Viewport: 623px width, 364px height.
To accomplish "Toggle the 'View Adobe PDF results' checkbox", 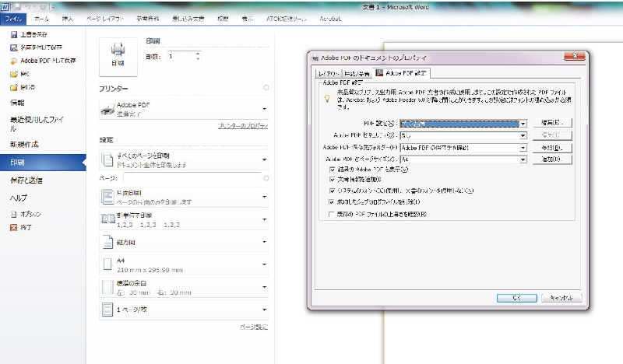I will (333, 170).
